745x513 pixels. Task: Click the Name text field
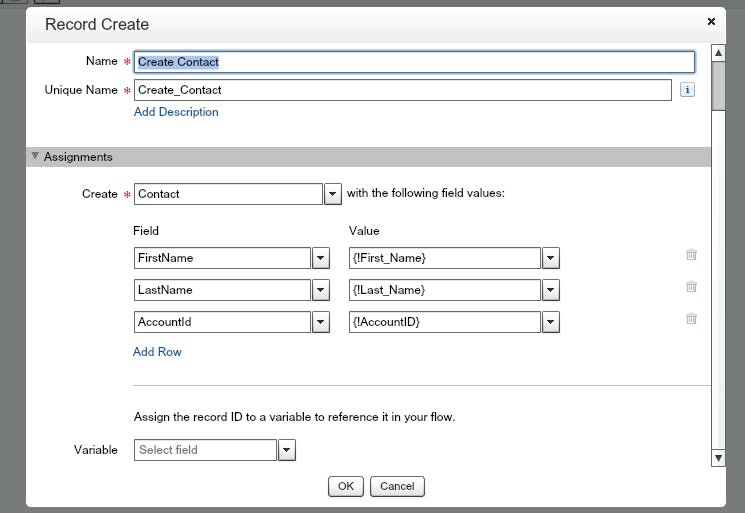[x=414, y=62]
